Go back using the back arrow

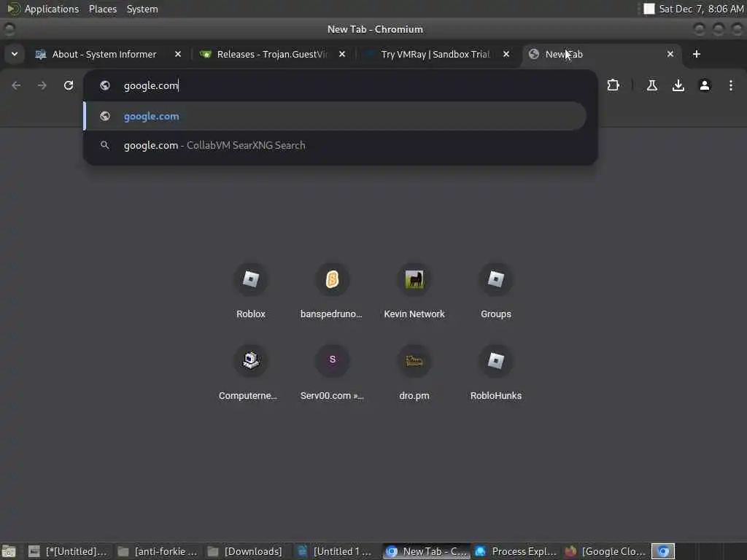(x=16, y=86)
